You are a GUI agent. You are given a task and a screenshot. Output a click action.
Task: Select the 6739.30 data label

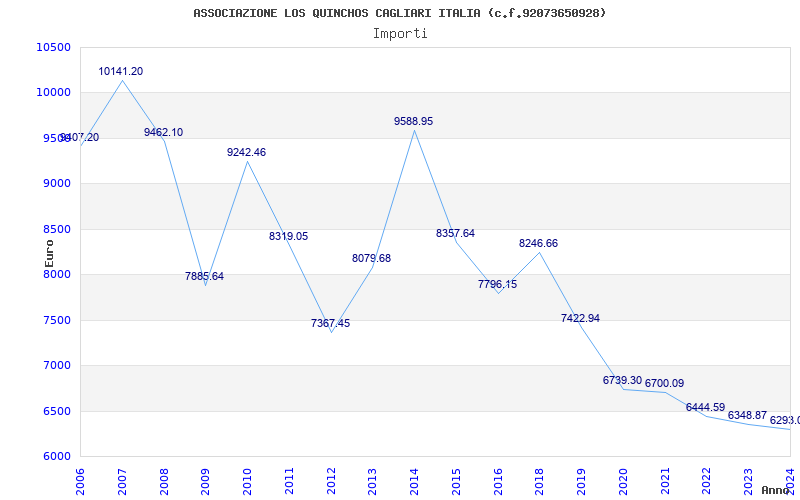[622, 380]
